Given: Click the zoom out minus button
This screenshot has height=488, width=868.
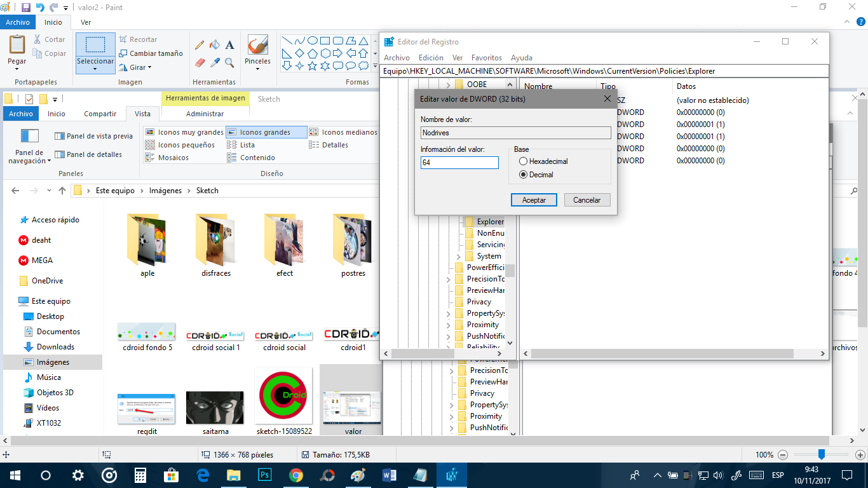Looking at the screenshot, I should 783,455.
